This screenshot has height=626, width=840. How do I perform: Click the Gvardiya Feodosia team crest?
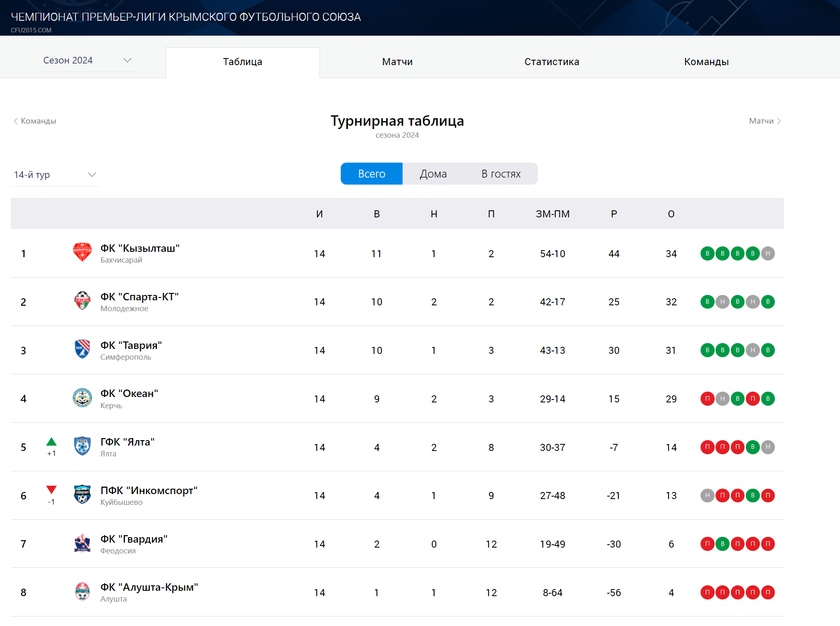[x=82, y=543]
